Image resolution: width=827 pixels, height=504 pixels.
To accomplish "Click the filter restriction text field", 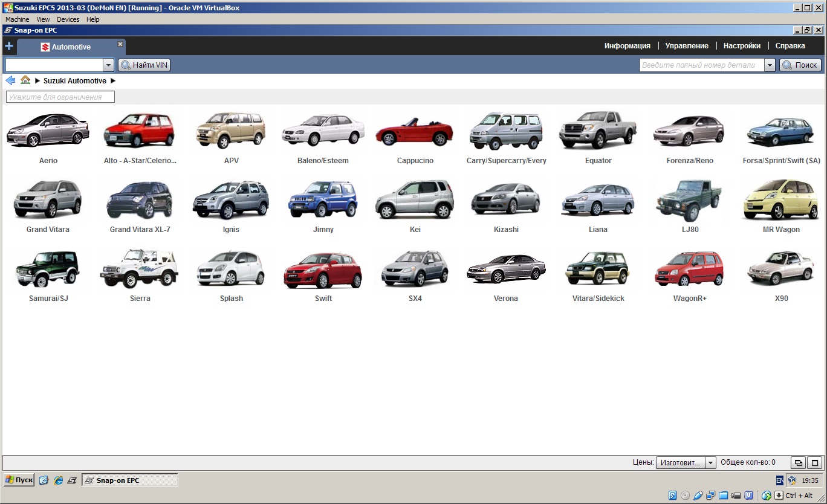I will [x=60, y=97].
